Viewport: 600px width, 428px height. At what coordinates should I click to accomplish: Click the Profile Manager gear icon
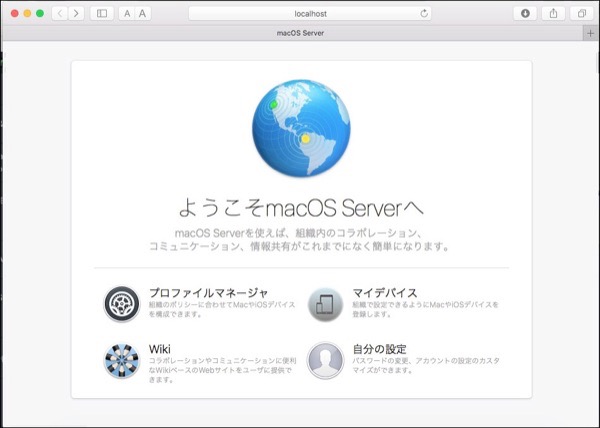tap(122, 303)
